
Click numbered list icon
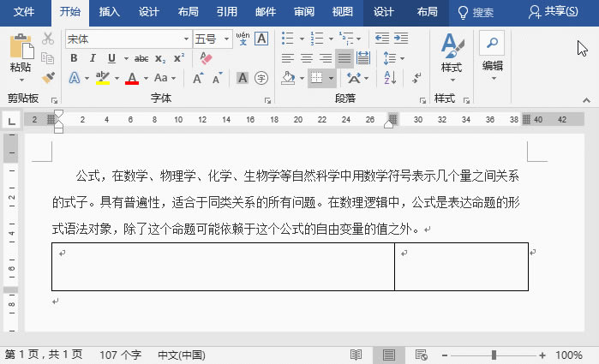click(317, 39)
